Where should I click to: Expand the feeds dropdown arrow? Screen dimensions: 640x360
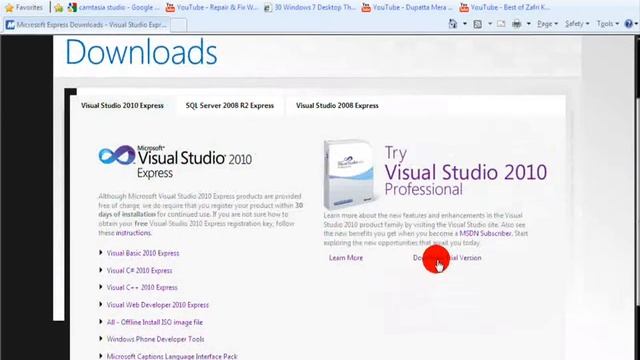pos(490,24)
